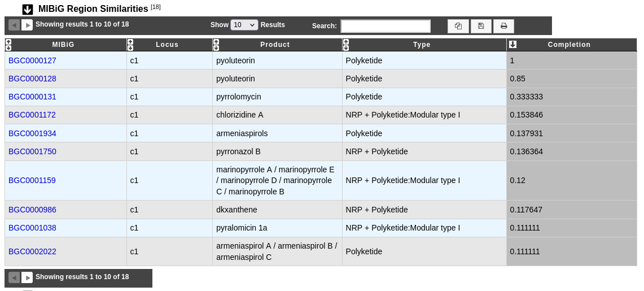Click completion value 0.153846
The width and height of the screenshot is (644, 291).
pyautogui.click(x=526, y=115)
